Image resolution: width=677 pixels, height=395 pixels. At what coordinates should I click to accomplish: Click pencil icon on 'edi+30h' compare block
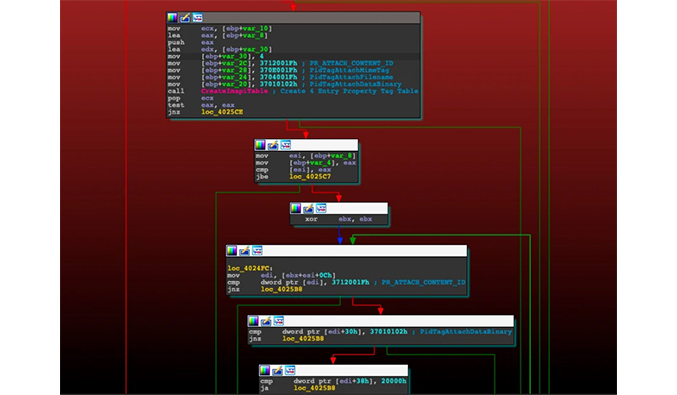pos(266,321)
